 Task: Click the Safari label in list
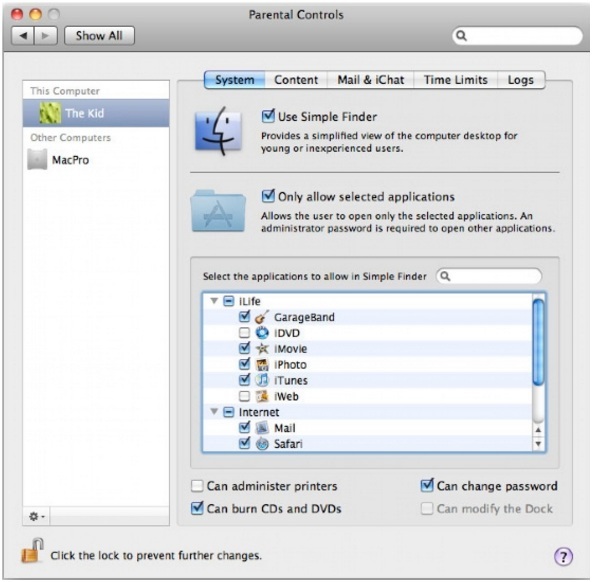click(x=288, y=444)
